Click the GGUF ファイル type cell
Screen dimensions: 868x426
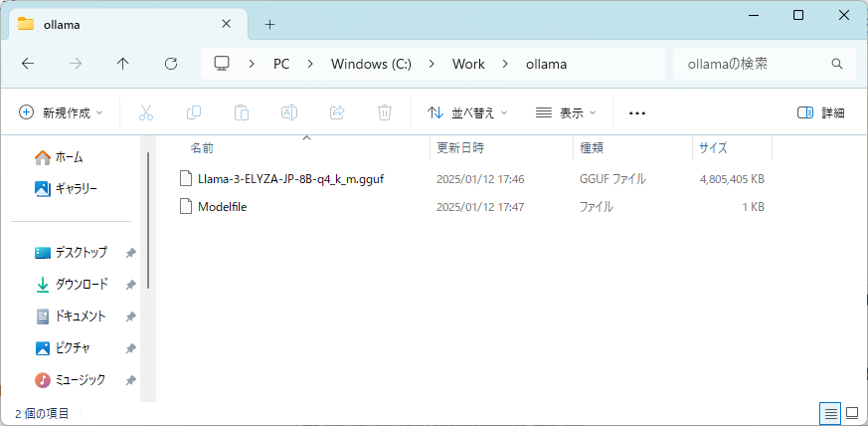point(612,179)
